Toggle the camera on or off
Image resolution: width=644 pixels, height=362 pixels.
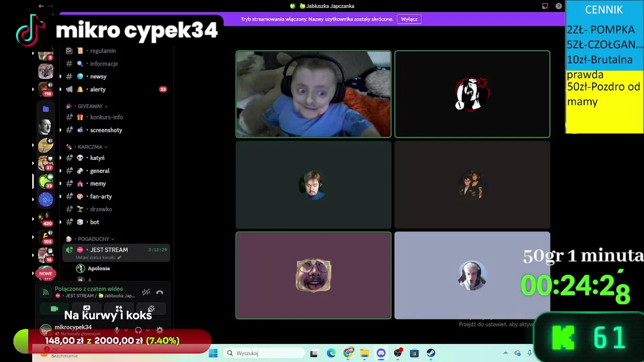coord(54,309)
